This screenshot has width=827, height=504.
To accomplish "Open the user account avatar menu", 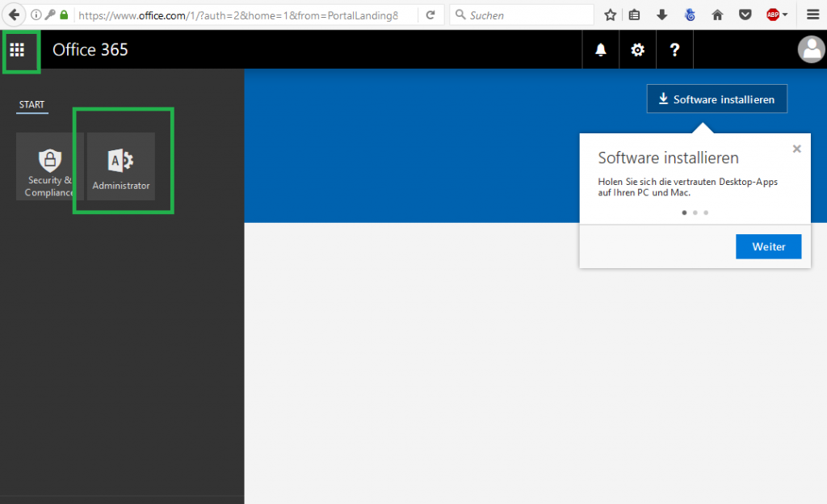I will point(810,50).
